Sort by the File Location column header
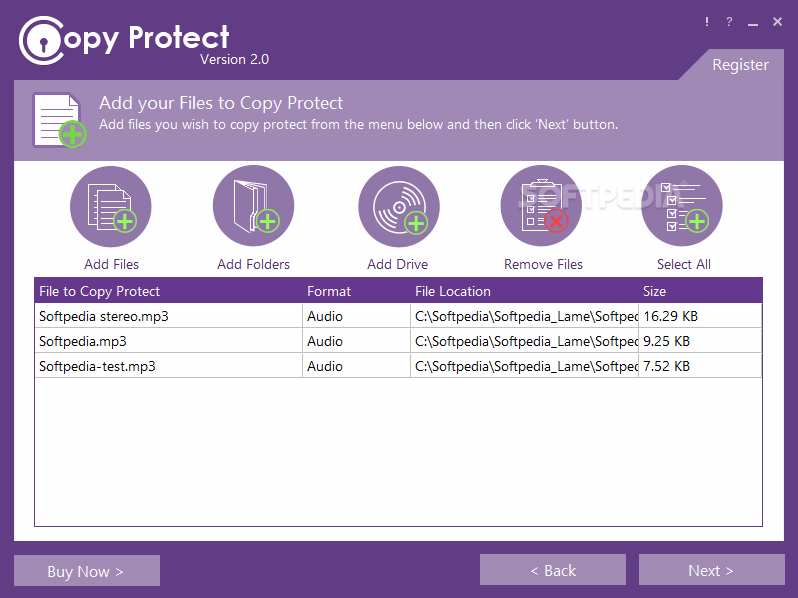Viewport: 798px width, 598px height. (524, 291)
